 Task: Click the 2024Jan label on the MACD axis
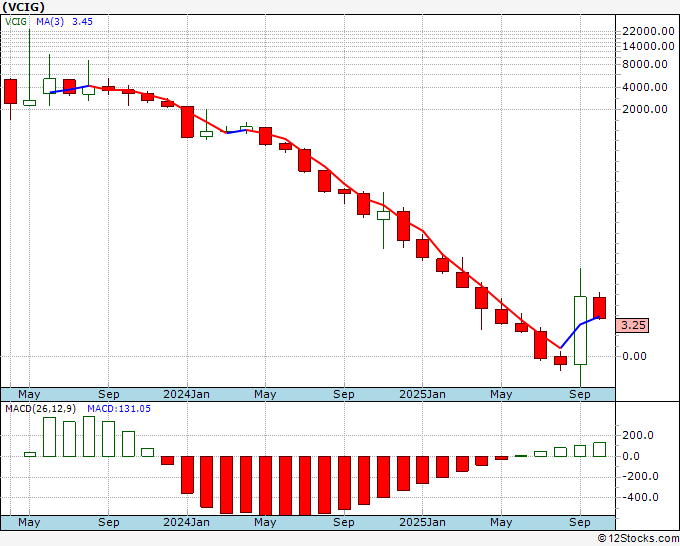pyautogui.click(x=186, y=522)
